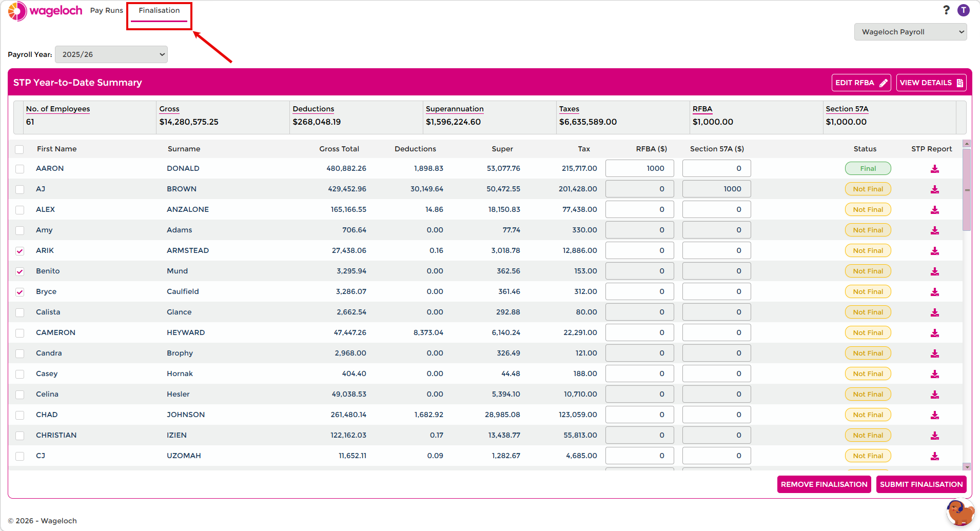Screen dimensions: 980x531
Task: Download STP report for Calista Glance
Action: click(x=935, y=312)
